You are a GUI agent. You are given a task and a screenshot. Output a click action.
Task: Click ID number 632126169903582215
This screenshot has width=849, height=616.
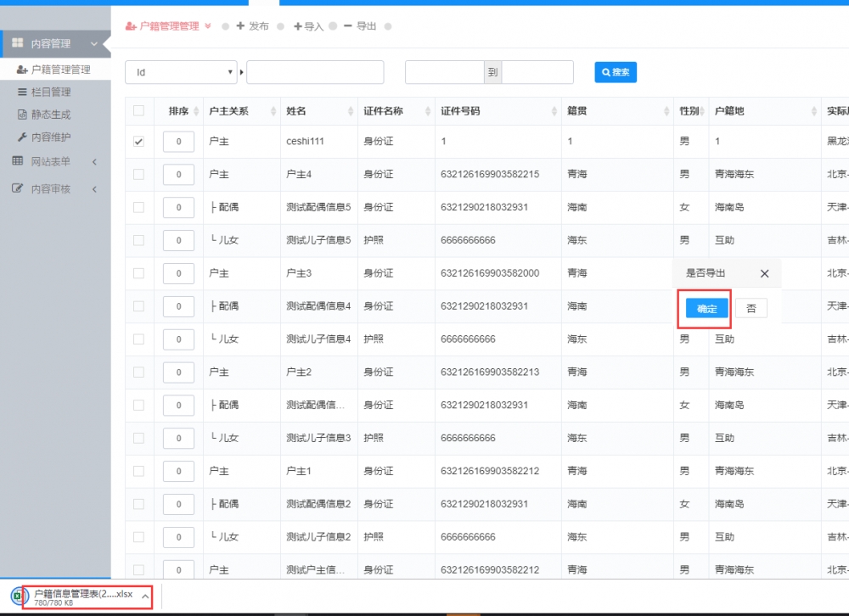(x=490, y=174)
